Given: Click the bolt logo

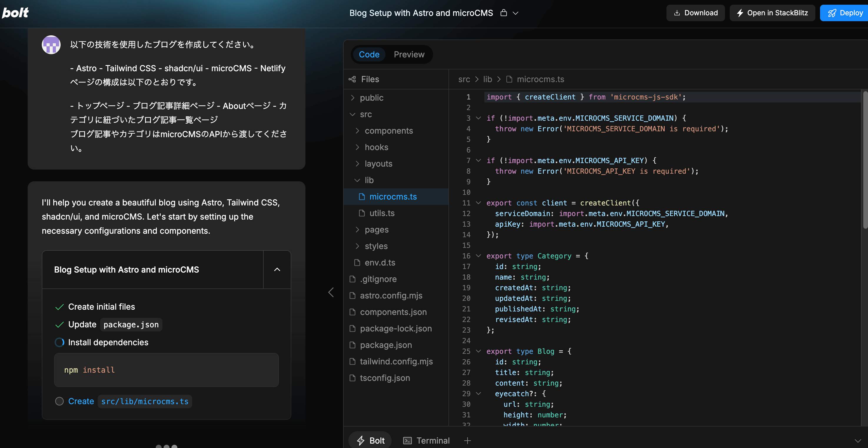Looking at the screenshot, I should 15,13.
